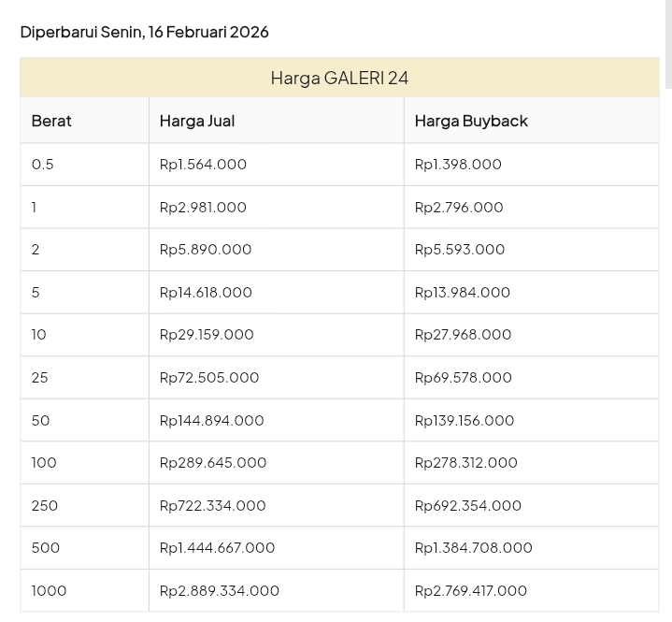Select the Rp1.398.000 buyback price cell
This screenshot has width=672, height=622.
click(x=458, y=165)
